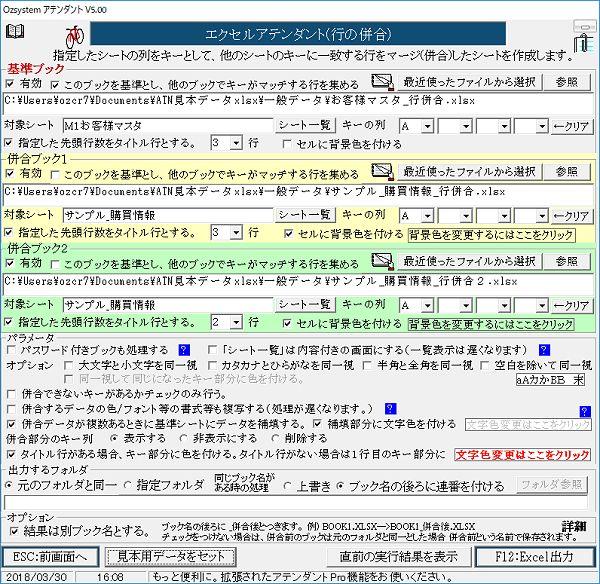Select 上書き radio button

click(287, 486)
